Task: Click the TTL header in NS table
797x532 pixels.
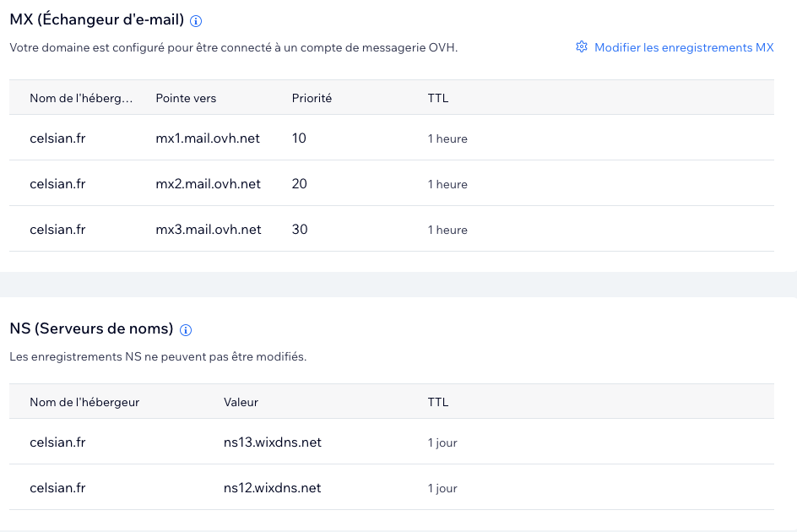Action: click(437, 402)
